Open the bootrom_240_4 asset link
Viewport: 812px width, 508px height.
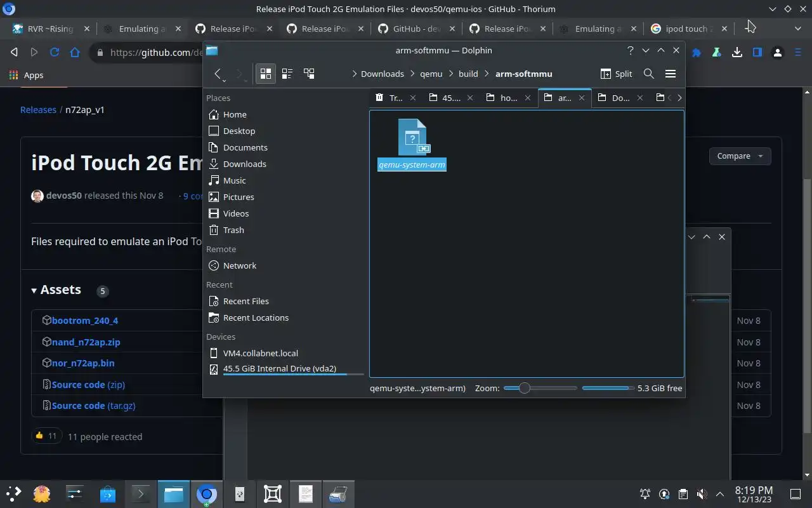coord(85,321)
